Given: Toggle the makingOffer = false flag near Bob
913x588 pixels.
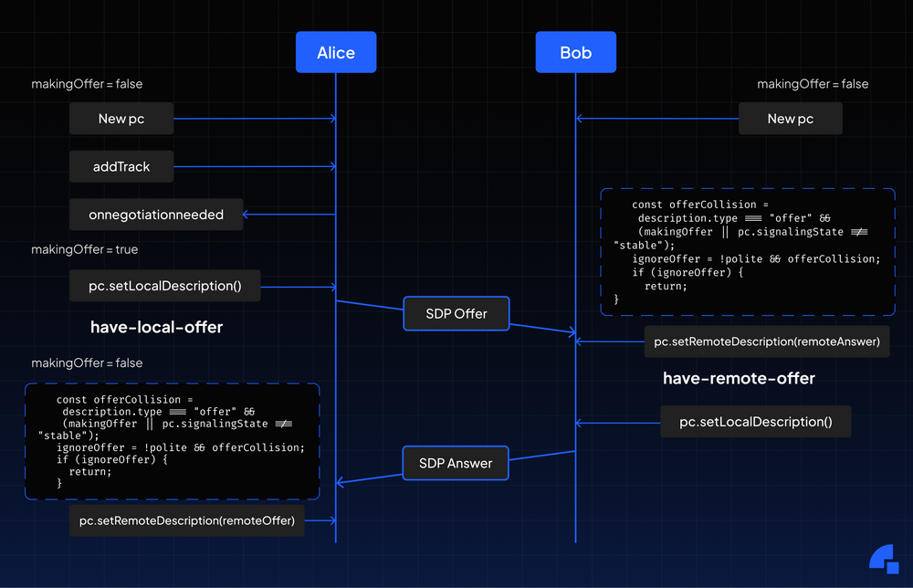Looking at the screenshot, I should coord(813,83).
